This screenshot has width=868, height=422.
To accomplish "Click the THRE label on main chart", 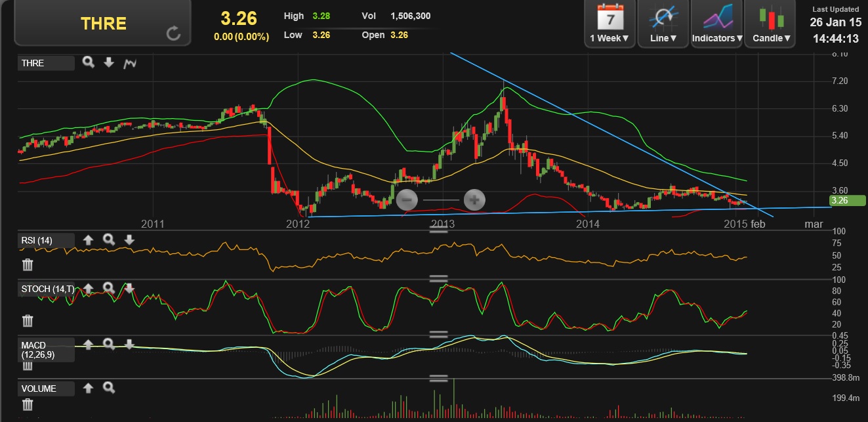I will pos(46,63).
